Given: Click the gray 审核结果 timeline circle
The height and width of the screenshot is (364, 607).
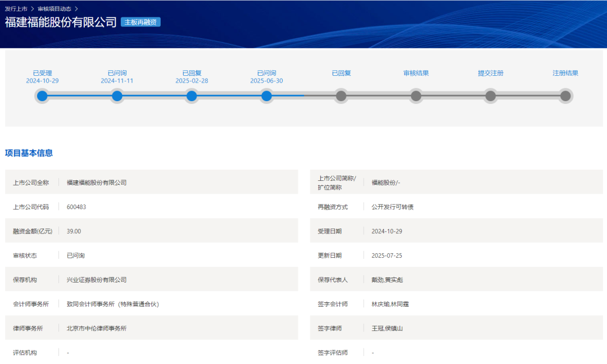Looking at the screenshot, I should point(416,96).
